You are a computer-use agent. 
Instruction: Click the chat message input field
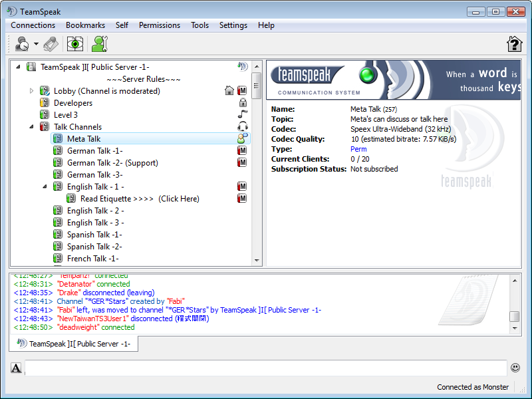pyautogui.click(x=265, y=368)
